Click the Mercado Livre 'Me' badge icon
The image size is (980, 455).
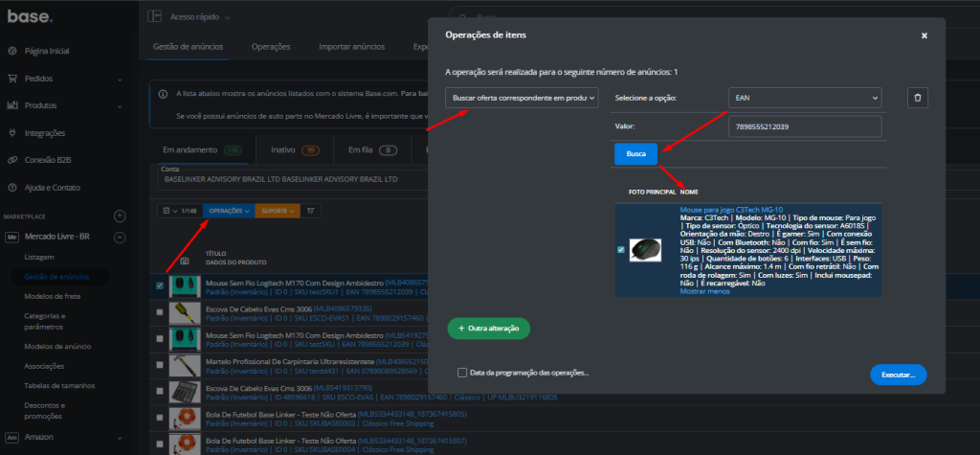[11, 238]
